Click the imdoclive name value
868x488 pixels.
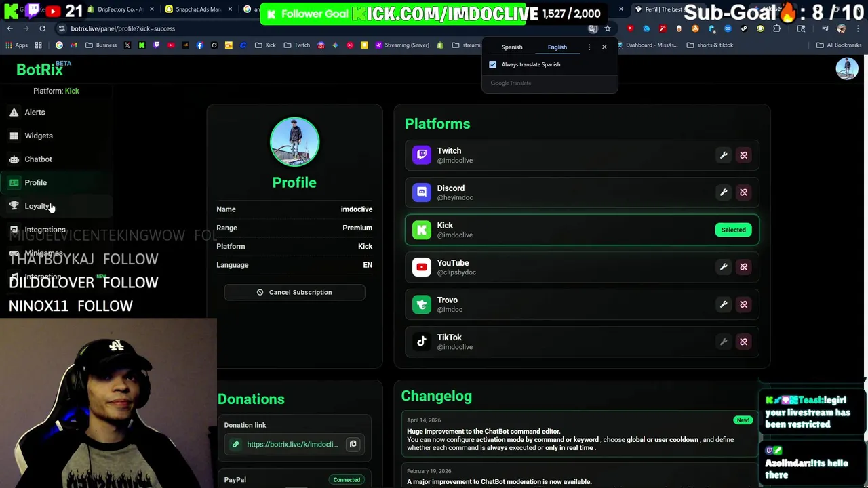tap(356, 209)
